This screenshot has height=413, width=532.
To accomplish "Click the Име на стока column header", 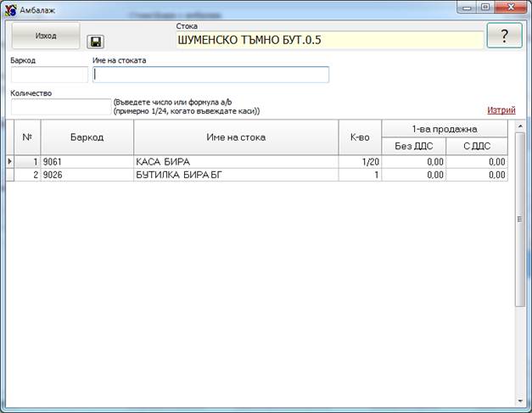I will coord(236,137).
